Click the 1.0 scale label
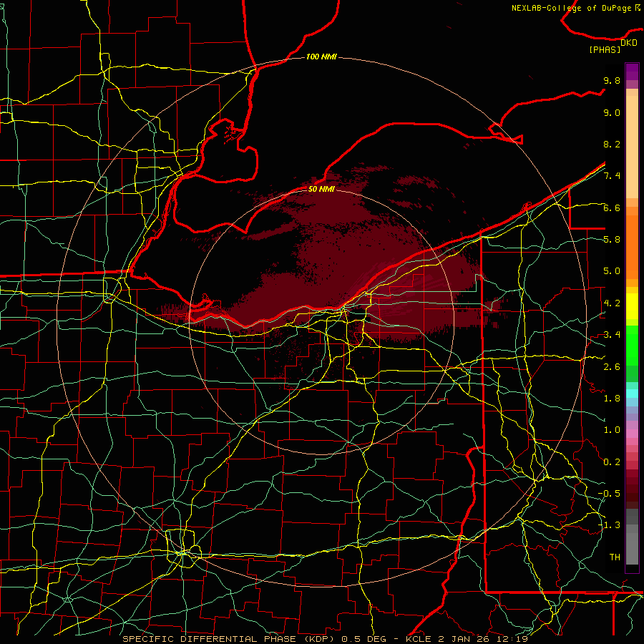This screenshot has width=644, height=644. [612, 430]
